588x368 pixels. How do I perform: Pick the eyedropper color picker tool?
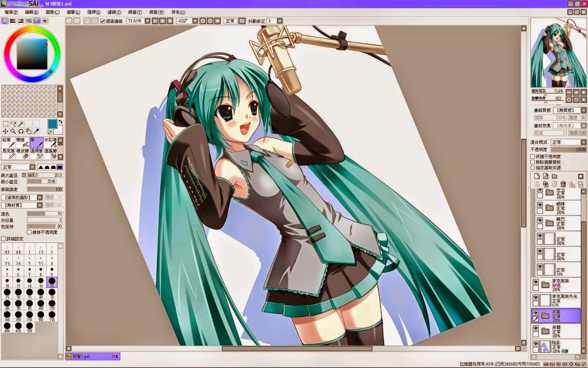tap(36, 131)
